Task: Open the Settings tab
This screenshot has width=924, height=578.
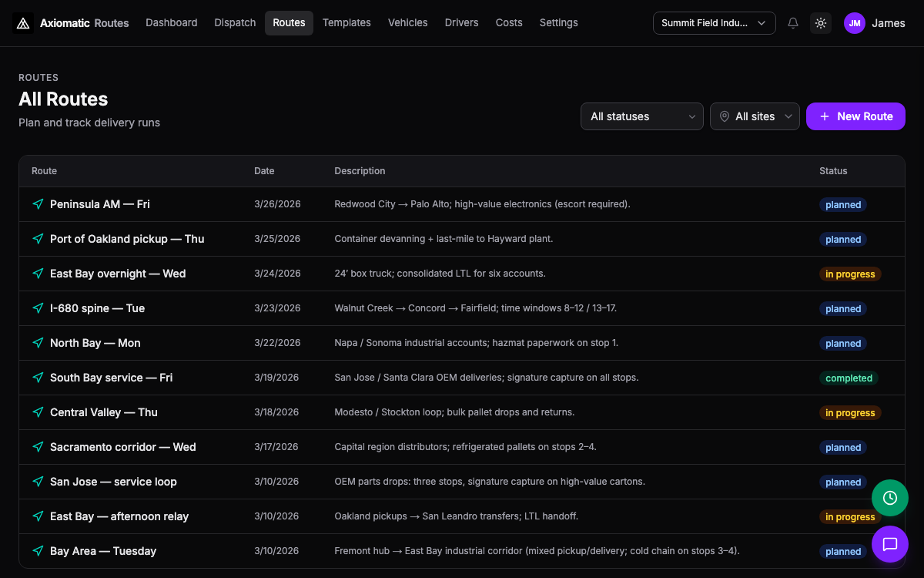Action: (559, 23)
